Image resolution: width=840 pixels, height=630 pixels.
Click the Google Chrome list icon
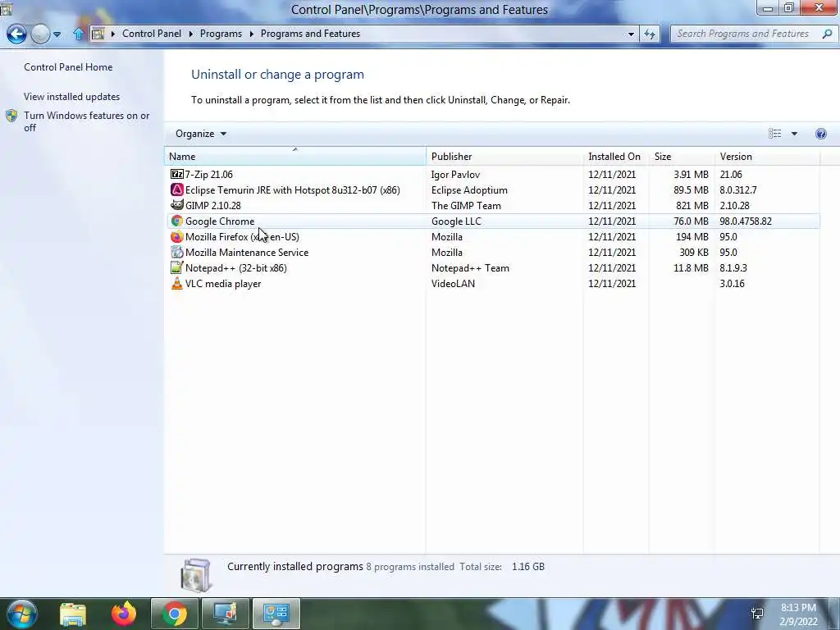176,221
